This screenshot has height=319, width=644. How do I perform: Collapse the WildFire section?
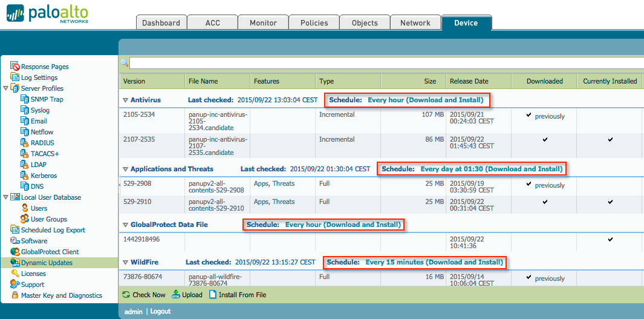coord(125,262)
